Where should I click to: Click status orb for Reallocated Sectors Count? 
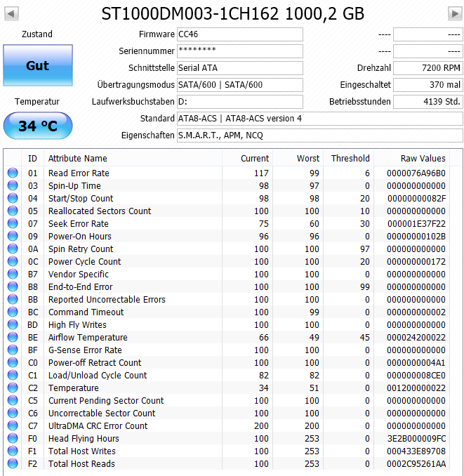[13, 211]
